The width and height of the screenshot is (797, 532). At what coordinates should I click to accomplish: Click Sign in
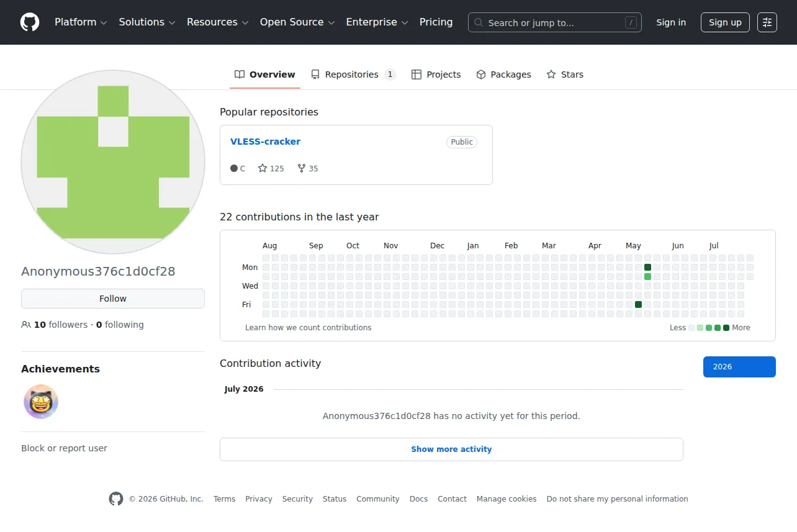pos(671,22)
